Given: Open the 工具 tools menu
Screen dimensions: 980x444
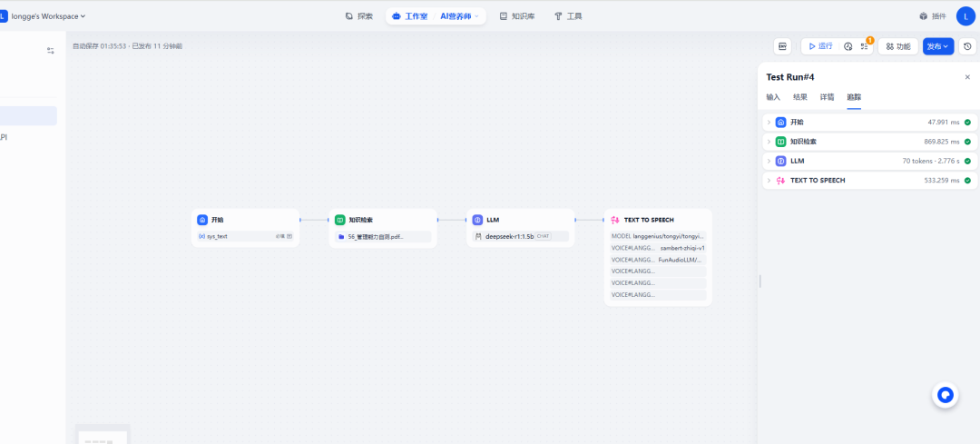Looking at the screenshot, I should [568, 16].
